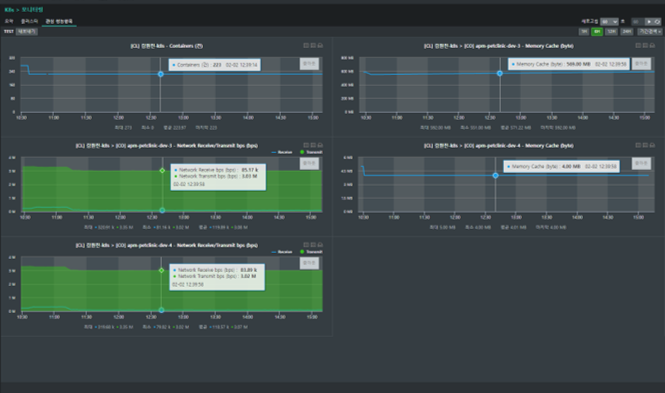Toggle the Transmit series in dev-3 Network legend
The height and width of the screenshot is (393, 665).
click(311, 152)
